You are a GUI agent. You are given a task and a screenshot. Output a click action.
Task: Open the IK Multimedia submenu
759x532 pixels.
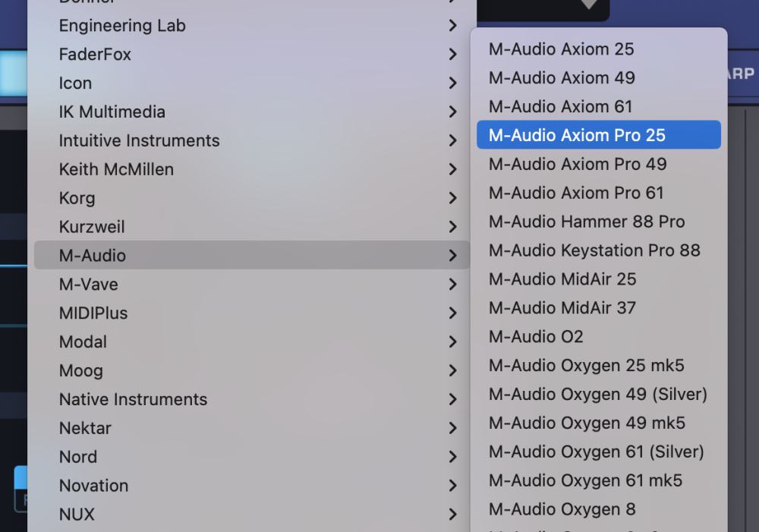(112, 112)
